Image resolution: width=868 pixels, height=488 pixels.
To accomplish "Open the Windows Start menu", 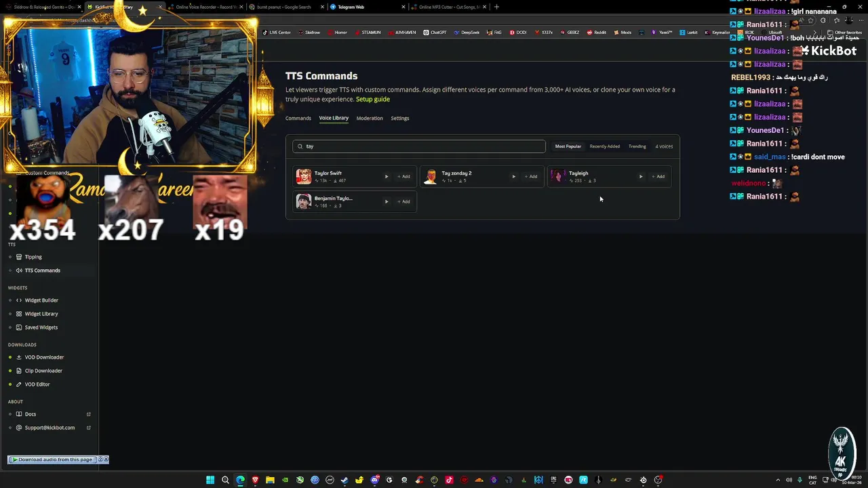I will (x=210, y=480).
